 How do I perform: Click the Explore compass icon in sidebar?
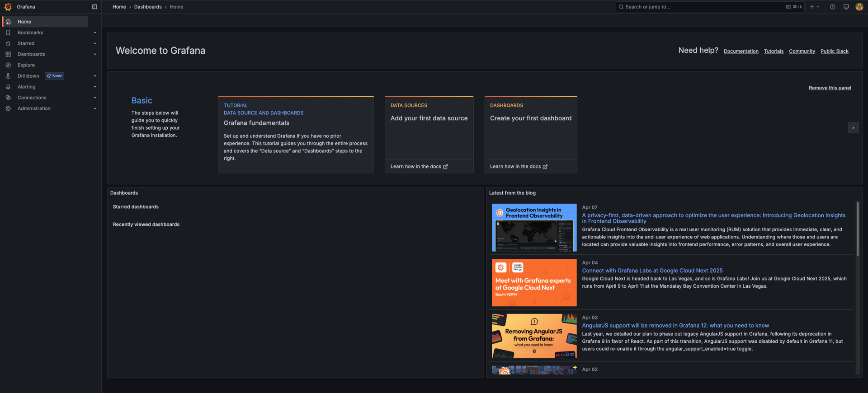tap(8, 65)
